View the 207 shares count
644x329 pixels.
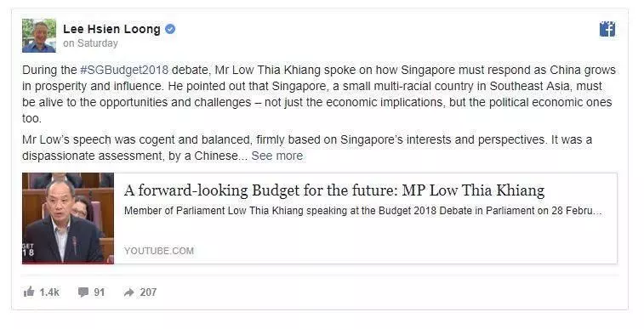[148, 292]
